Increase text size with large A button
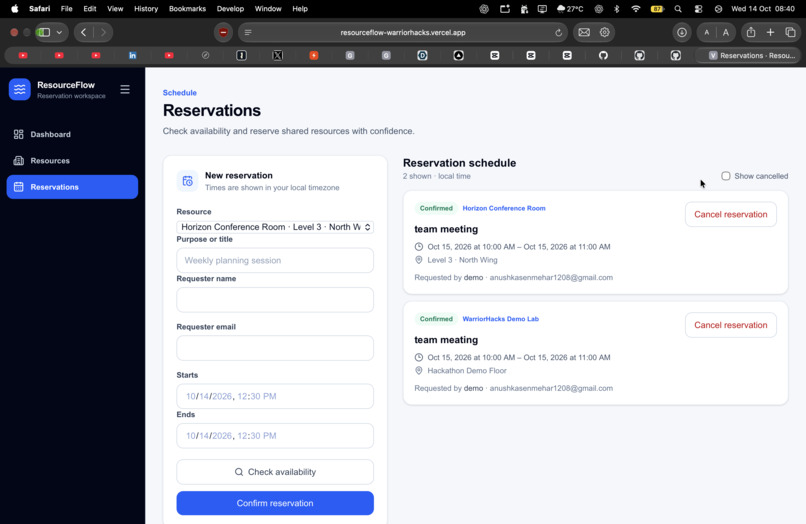 coord(726,32)
